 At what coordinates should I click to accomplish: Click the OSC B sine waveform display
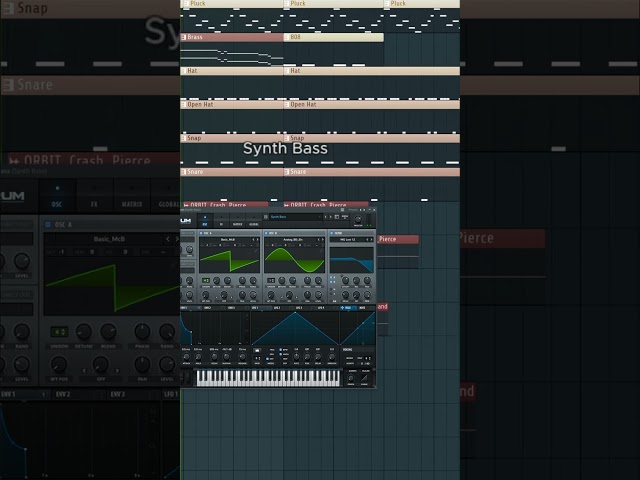pos(294,260)
